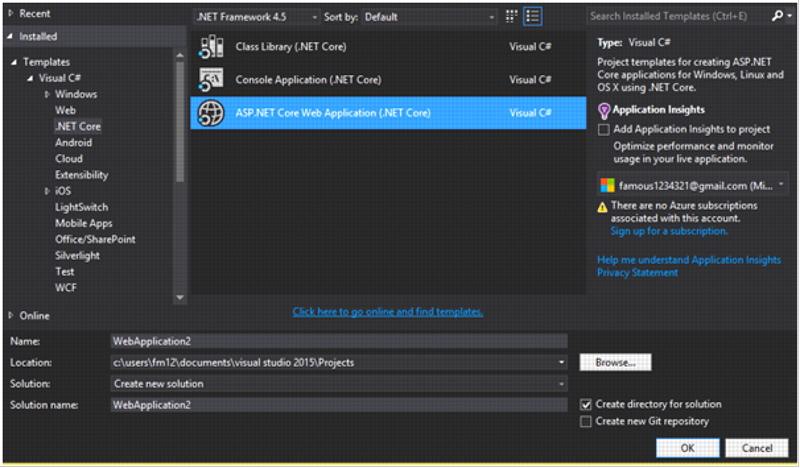
Task: Enable Add Application Insights to project
Action: point(604,130)
